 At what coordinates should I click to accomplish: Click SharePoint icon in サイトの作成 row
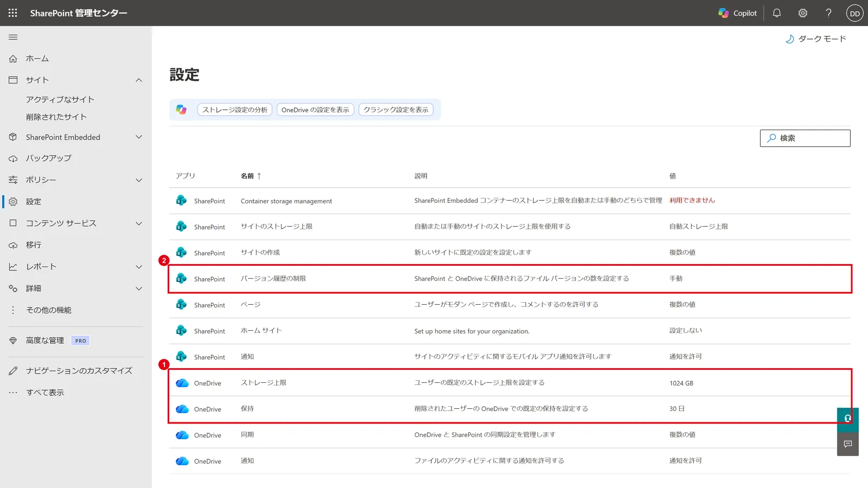click(x=182, y=253)
